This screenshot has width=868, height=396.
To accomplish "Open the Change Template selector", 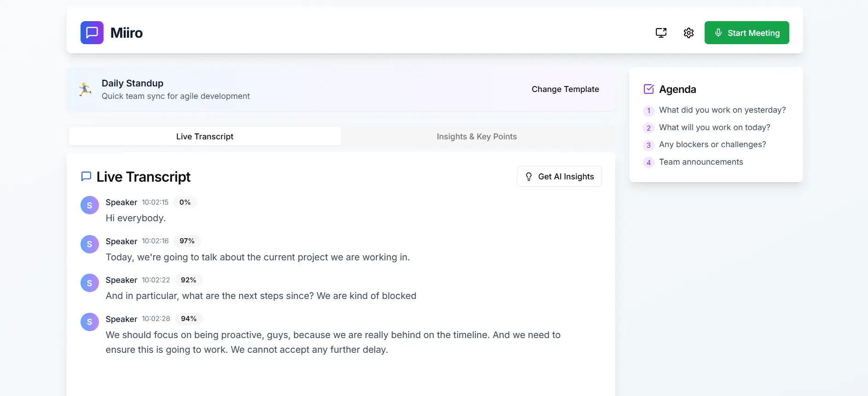I will [565, 89].
